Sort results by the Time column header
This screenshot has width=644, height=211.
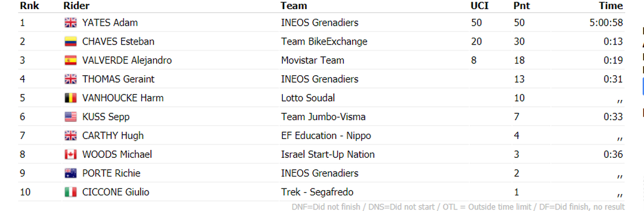pos(611,6)
